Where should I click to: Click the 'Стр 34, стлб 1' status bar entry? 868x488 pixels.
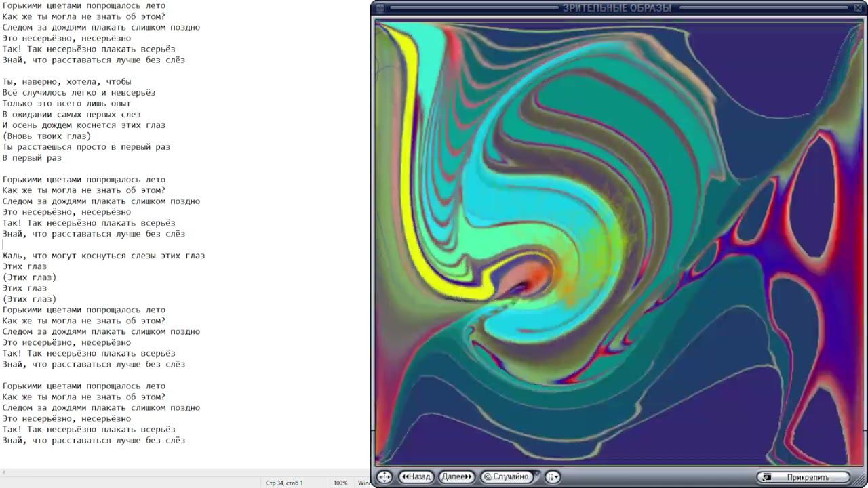point(284,483)
